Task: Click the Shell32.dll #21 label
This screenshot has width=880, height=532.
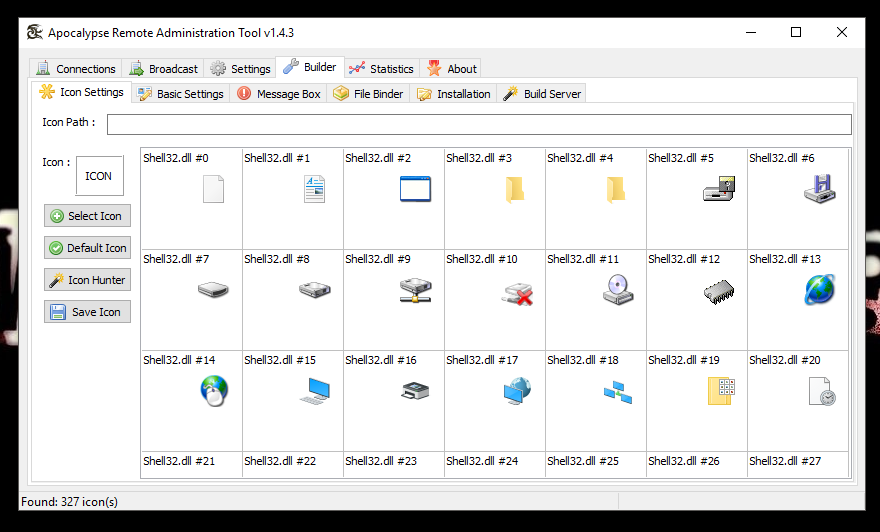Action: [x=179, y=461]
